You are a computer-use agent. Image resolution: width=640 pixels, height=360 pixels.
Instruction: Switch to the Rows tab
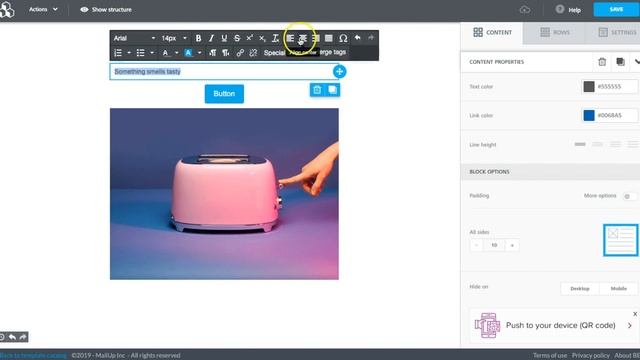[555, 32]
